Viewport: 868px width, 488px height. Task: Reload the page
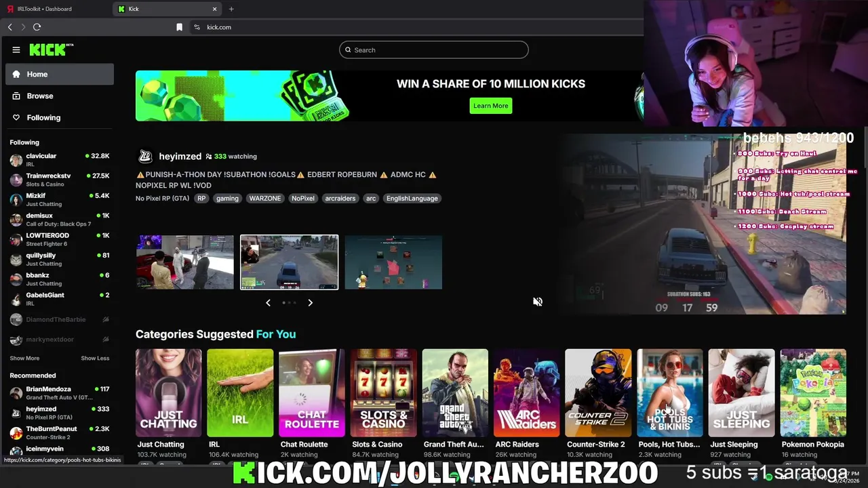[x=37, y=27]
